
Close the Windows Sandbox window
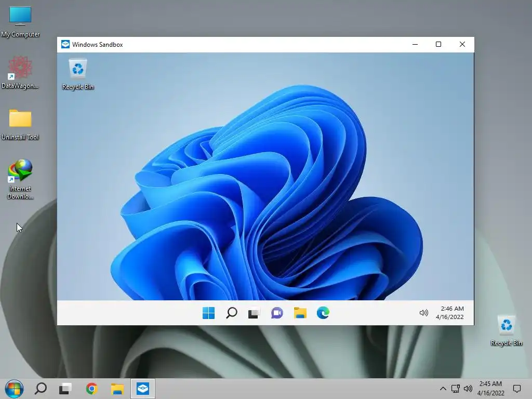point(462,45)
